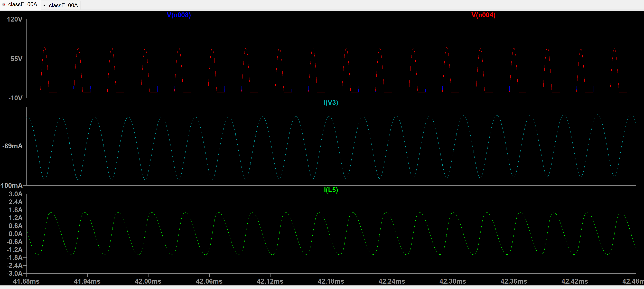Click the -89mA axis label in middle pane

click(13, 146)
